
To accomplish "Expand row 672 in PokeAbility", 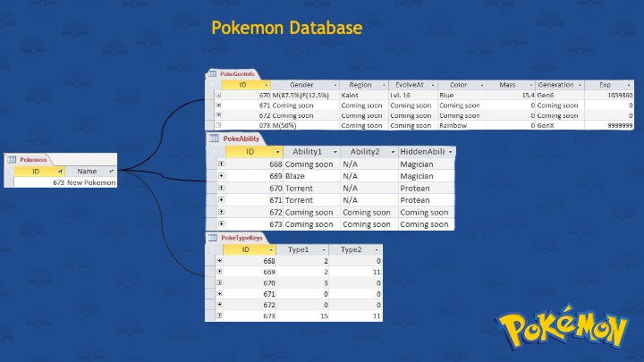I will pos(221,212).
